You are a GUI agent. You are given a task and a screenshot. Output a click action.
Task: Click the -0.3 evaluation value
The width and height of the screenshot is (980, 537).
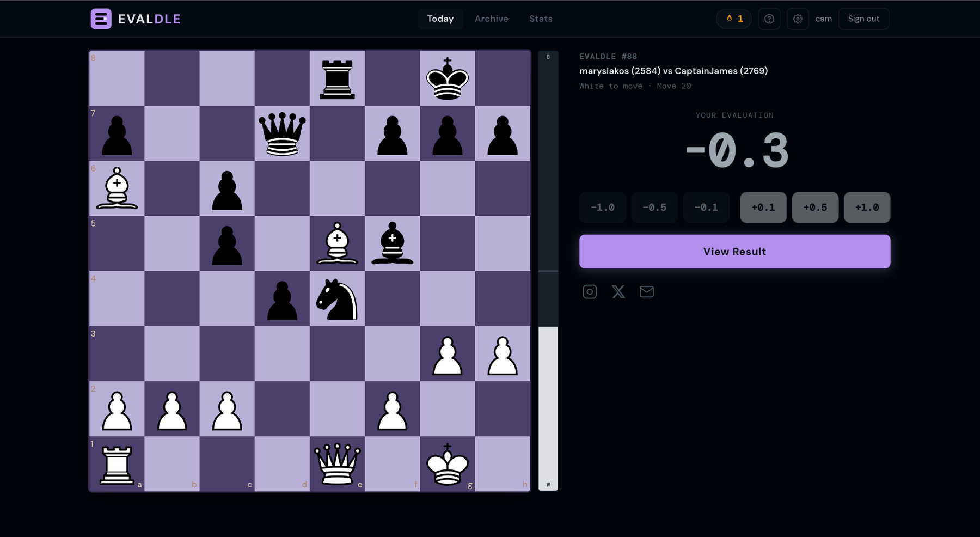pyautogui.click(x=737, y=150)
